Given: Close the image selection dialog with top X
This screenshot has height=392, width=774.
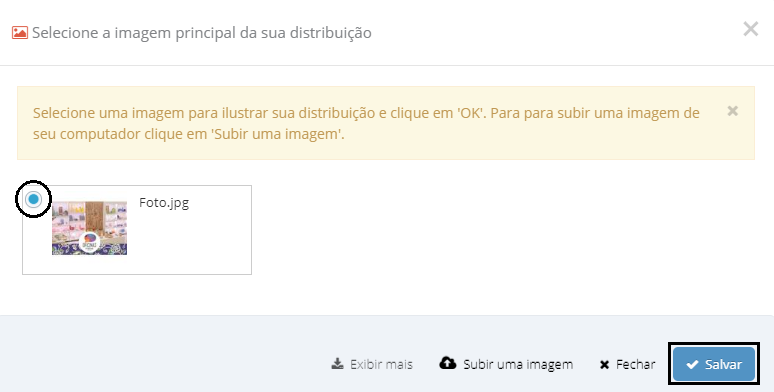Looking at the screenshot, I should pos(751,29).
